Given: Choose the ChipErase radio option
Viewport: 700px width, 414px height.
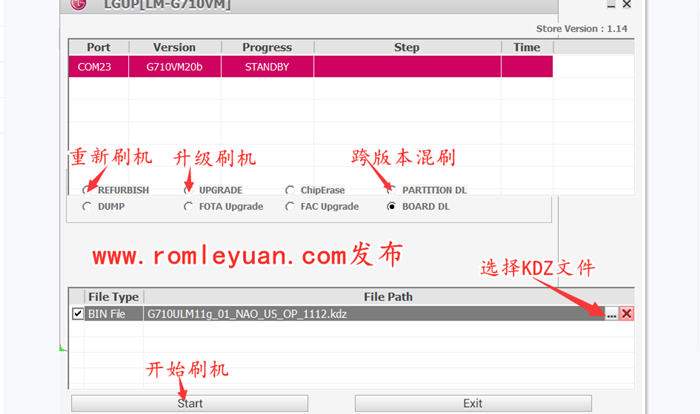Looking at the screenshot, I should click(x=290, y=190).
